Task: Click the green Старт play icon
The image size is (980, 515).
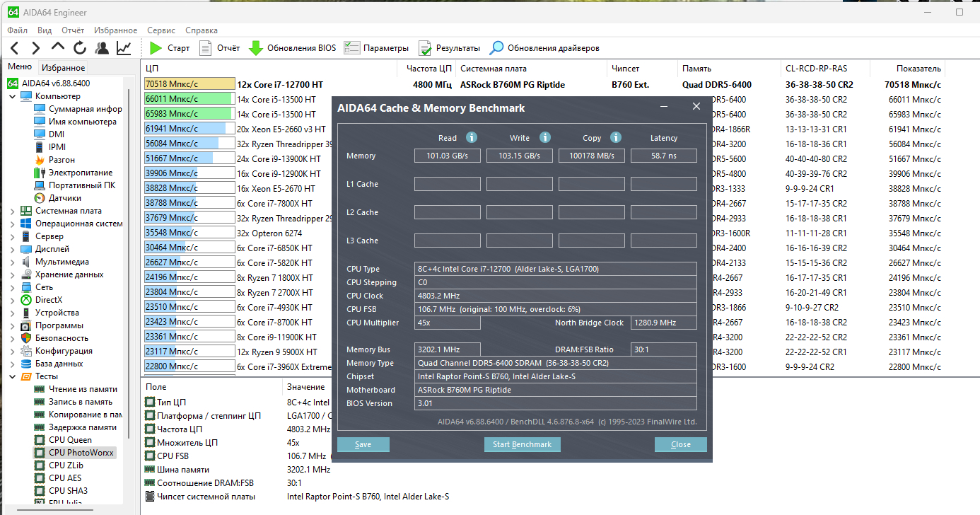Action: pos(156,48)
